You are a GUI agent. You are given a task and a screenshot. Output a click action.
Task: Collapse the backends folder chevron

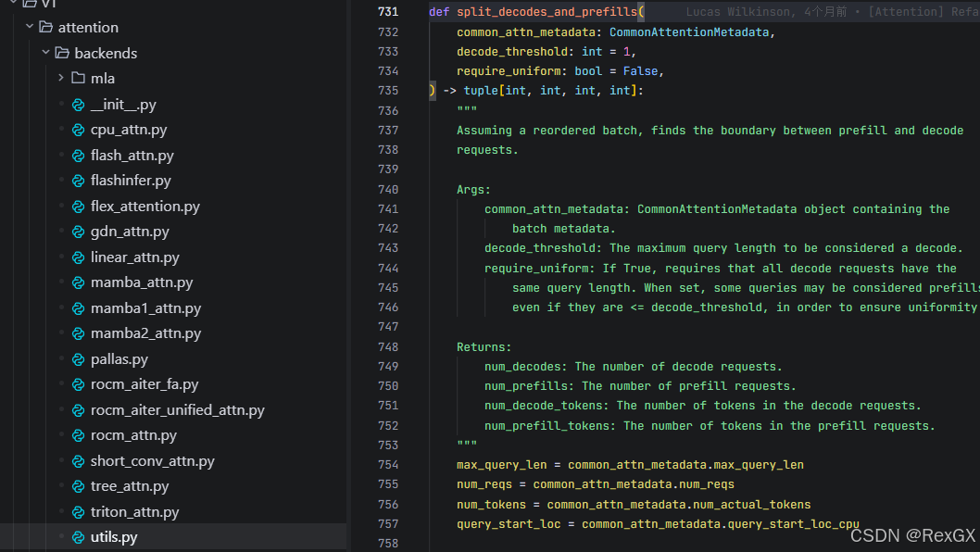45,53
